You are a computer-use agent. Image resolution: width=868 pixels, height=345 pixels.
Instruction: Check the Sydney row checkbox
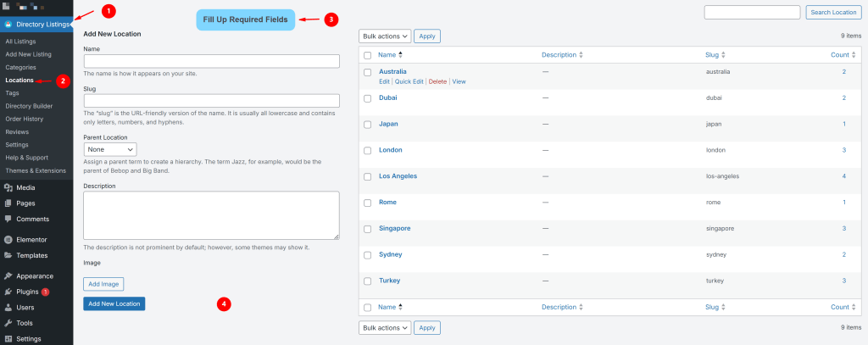[x=368, y=255]
